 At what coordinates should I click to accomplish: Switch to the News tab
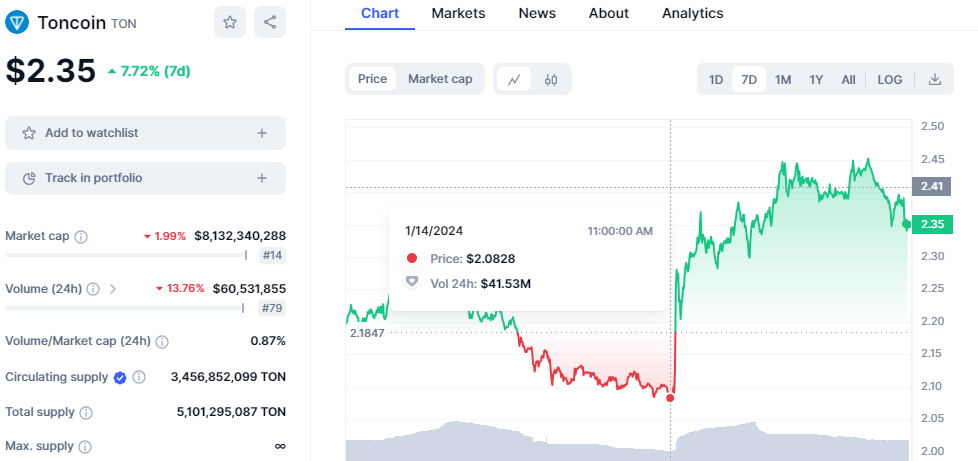537,13
